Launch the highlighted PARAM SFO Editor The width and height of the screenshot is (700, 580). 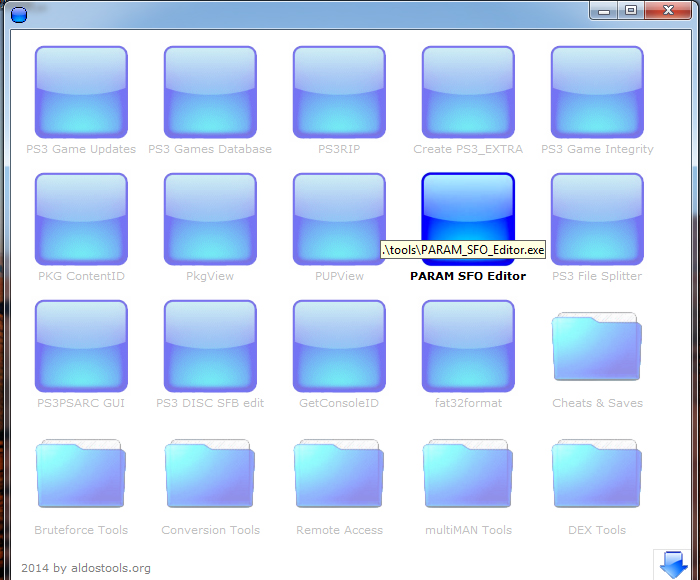pos(468,208)
